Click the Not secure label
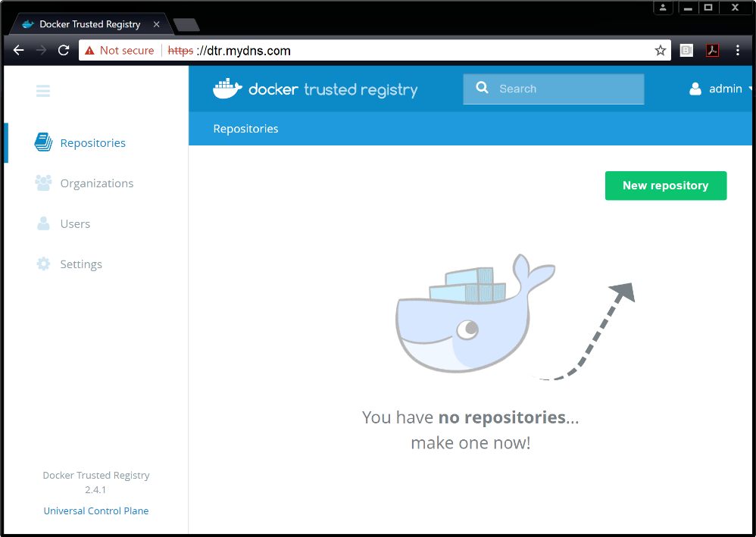The height and width of the screenshot is (537, 756). (x=127, y=51)
